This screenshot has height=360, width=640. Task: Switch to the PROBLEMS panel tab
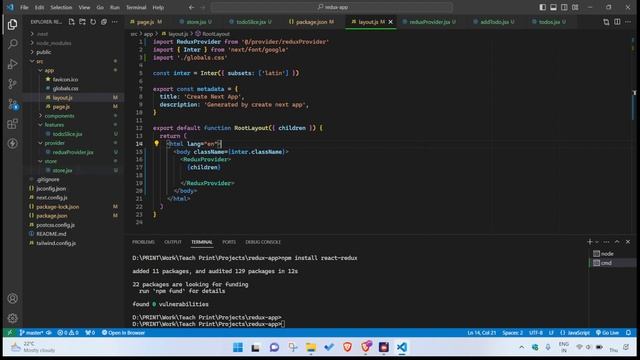tap(143, 242)
